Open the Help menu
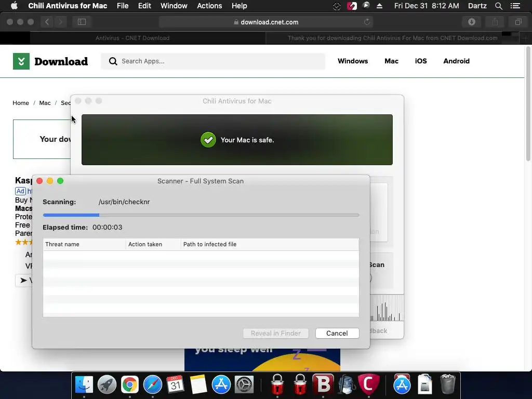 tap(239, 6)
